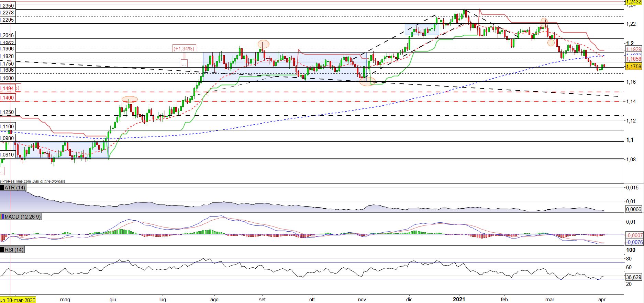Select the orange ellipse at September high
This screenshot has width=644, height=303.
263,44
